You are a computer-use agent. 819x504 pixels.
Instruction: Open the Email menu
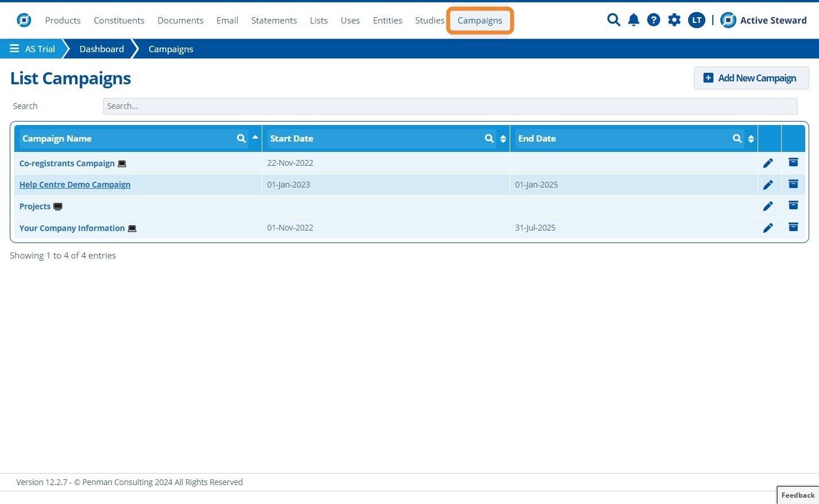(x=227, y=20)
